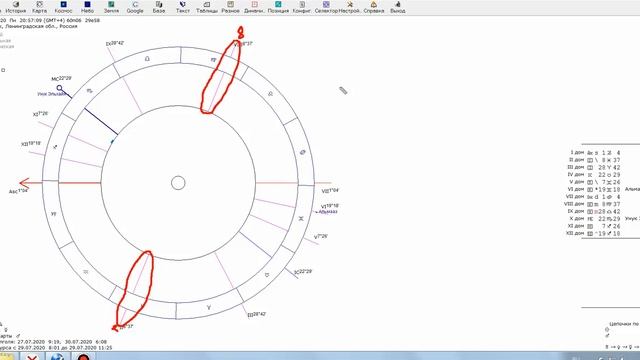Click the red circle record taskbar icon

[83, 356]
